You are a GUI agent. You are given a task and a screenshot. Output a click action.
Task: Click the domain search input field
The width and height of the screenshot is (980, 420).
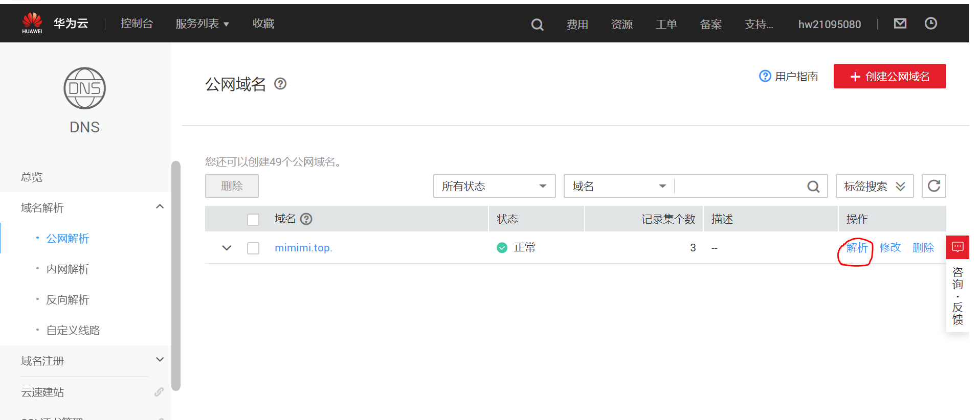739,186
